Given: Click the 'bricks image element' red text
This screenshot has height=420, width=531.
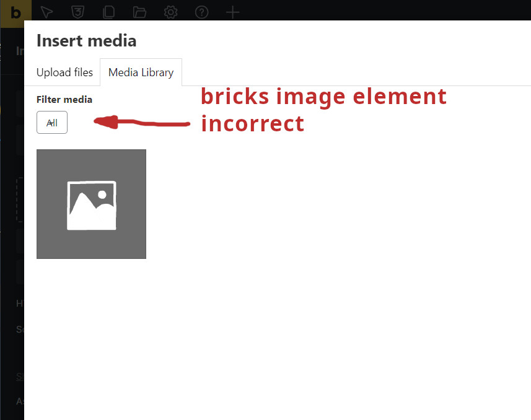Looking at the screenshot, I should (x=324, y=97).
